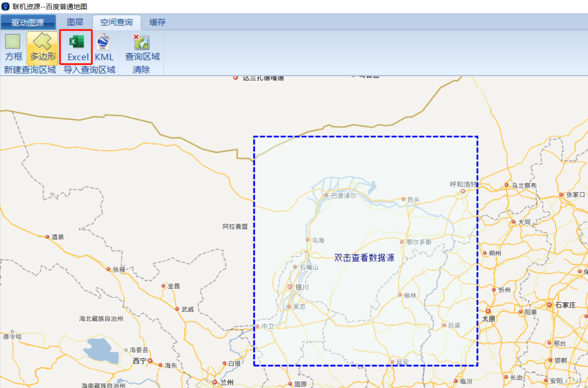
Task: Click the 吕梁 city label
Action: pos(454,325)
